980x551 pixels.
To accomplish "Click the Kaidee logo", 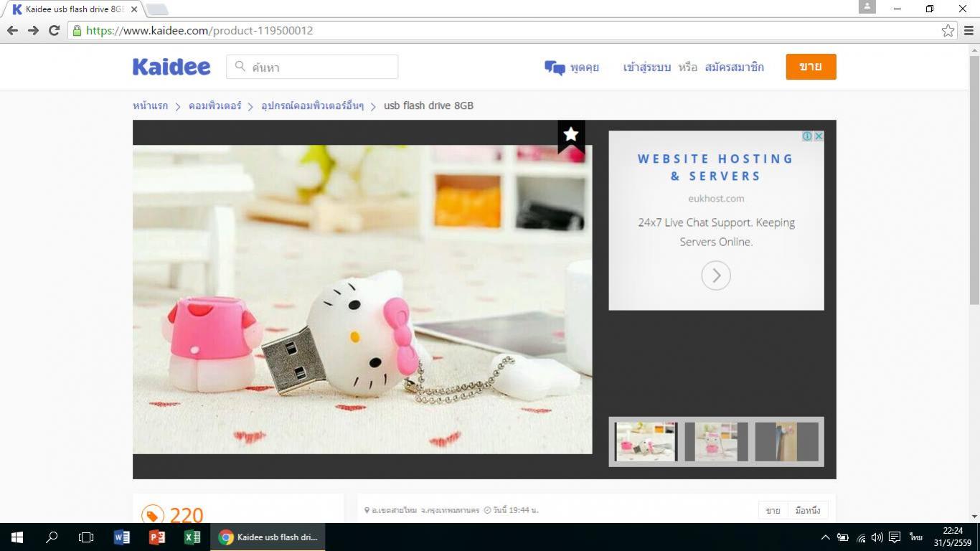I will pos(171,67).
